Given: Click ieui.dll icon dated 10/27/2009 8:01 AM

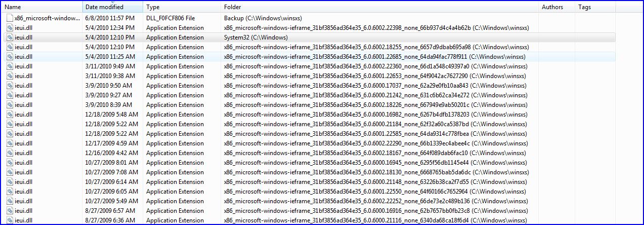Looking at the screenshot, I should coord(10,163).
